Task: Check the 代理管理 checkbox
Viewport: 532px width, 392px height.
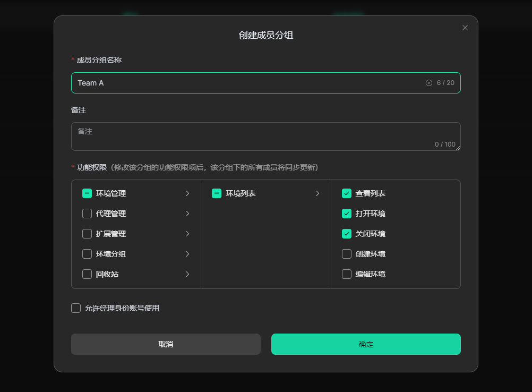Action: [x=87, y=214]
